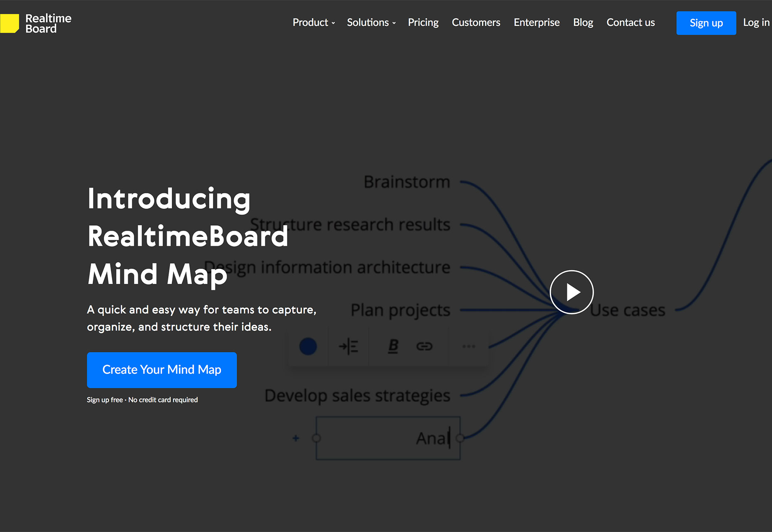Play the Mind Map intro video
The image size is (772, 532).
click(572, 292)
